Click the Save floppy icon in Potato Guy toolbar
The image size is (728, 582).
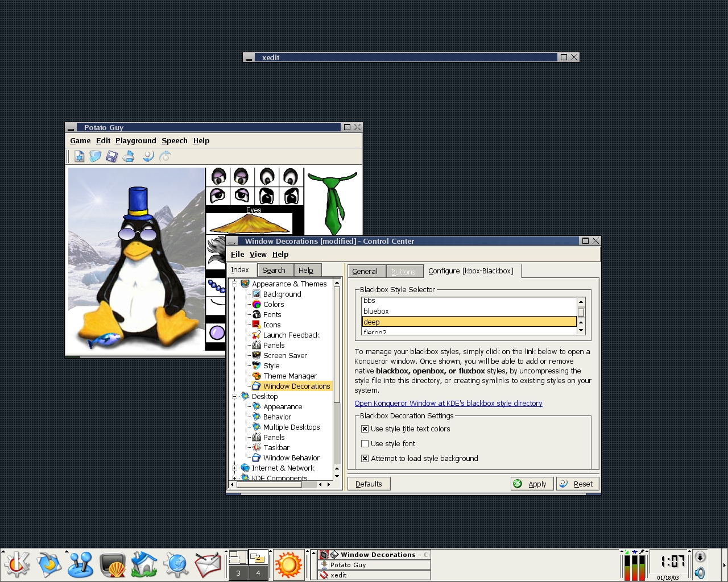(112, 156)
